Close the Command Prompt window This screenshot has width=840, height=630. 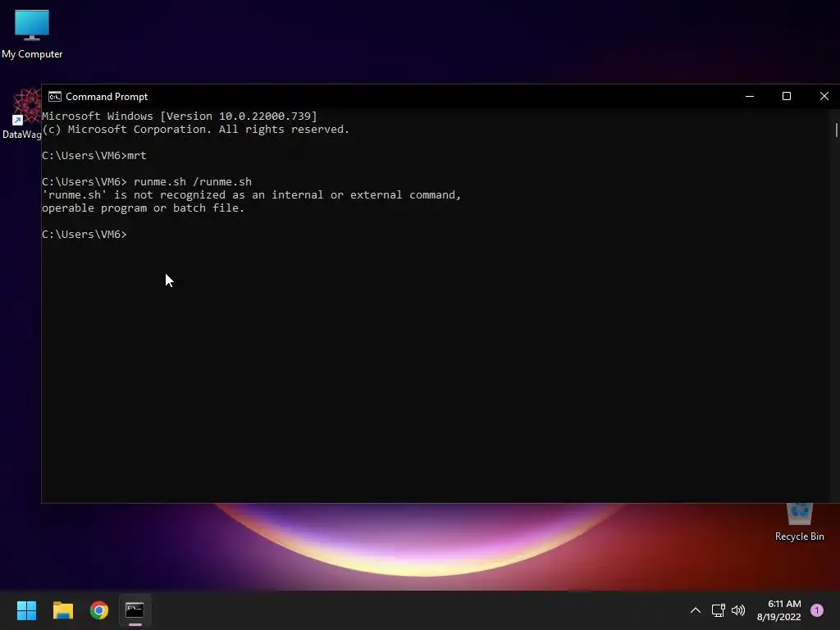tap(824, 97)
